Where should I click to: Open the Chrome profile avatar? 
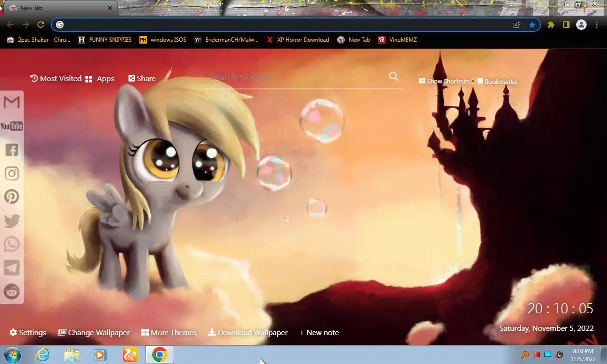(x=581, y=25)
